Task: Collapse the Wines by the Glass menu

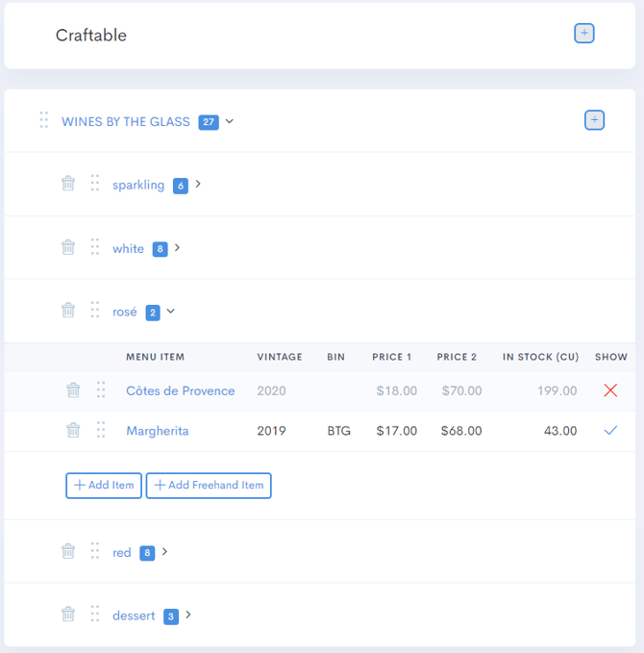Action: coord(230,121)
